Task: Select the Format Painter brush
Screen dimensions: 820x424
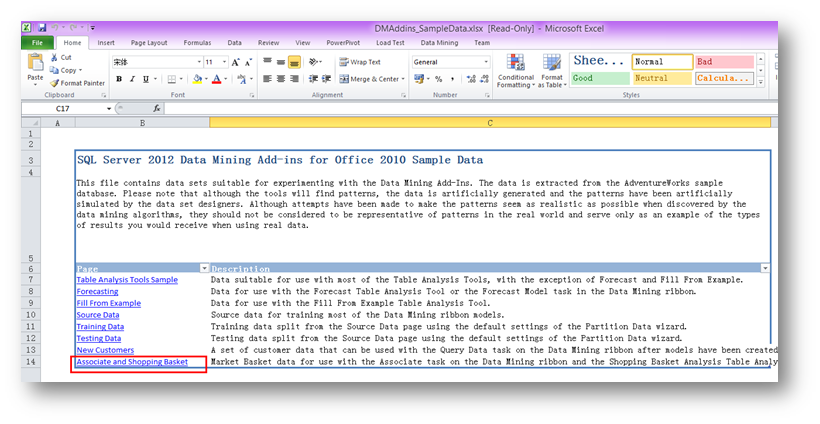Action: pyautogui.click(x=54, y=83)
